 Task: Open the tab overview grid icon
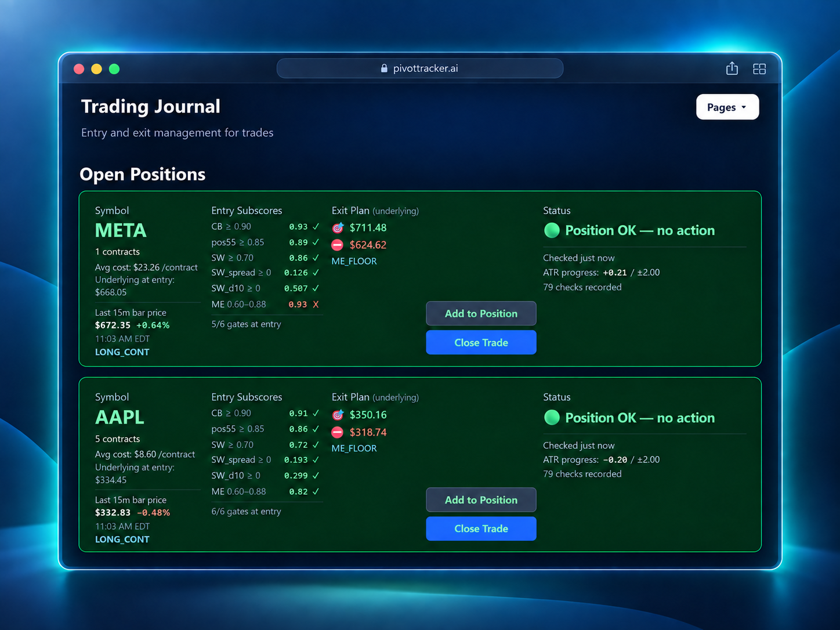tap(759, 69)
